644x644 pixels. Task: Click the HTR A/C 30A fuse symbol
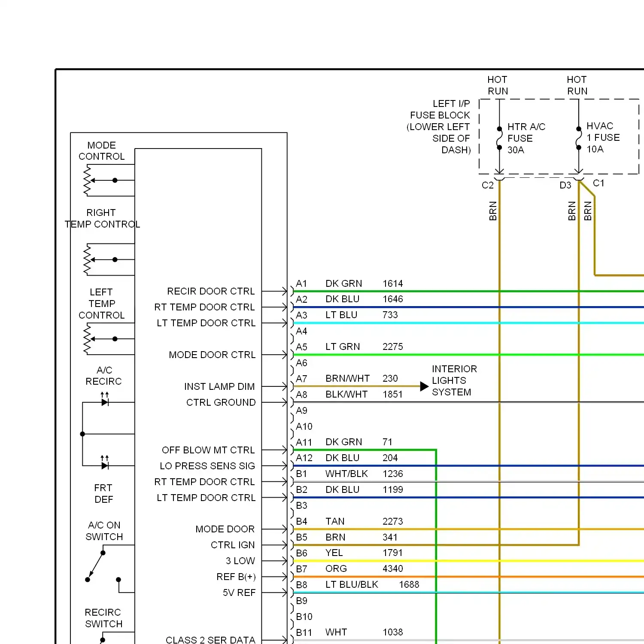[x=499, y=138]
